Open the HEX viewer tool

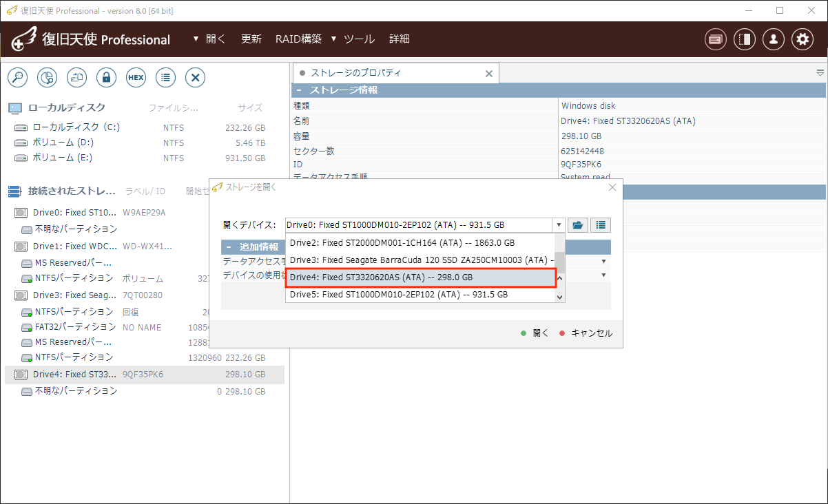click(x=136, y=77)
